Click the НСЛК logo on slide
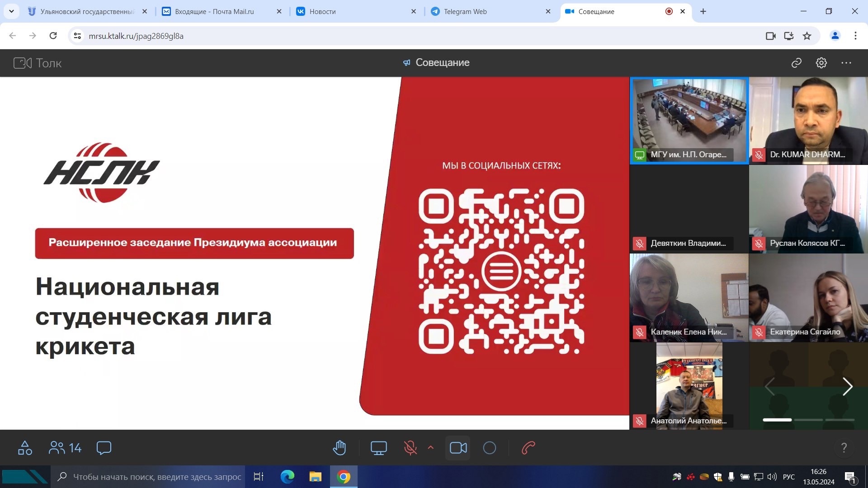Screen dimensions: 868x488 pos(102,172)
